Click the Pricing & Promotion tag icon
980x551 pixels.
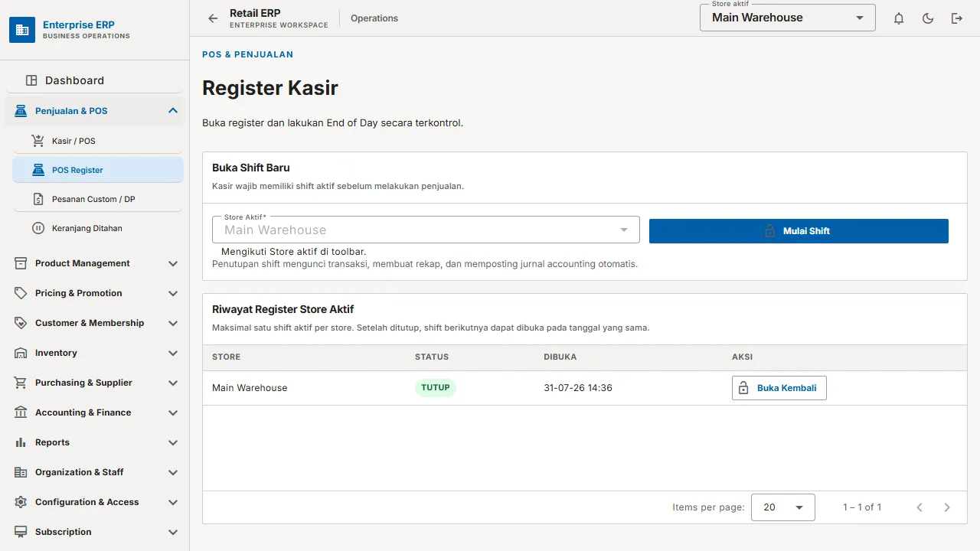pyautogui.click(x=21, y=293)
